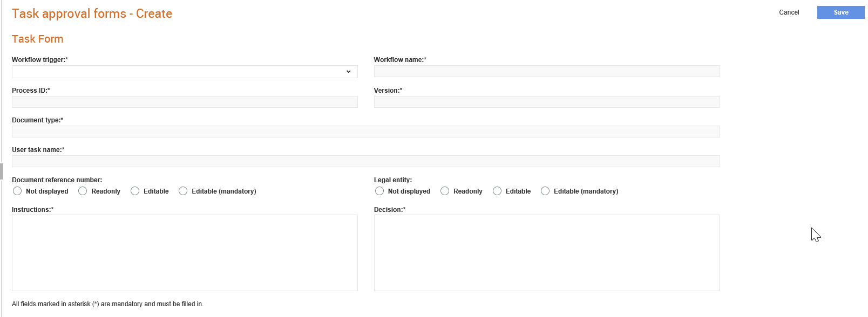This screenshot has height=317, width=868.
Task: Click inside the Decision text area
Action: point(546,253)
